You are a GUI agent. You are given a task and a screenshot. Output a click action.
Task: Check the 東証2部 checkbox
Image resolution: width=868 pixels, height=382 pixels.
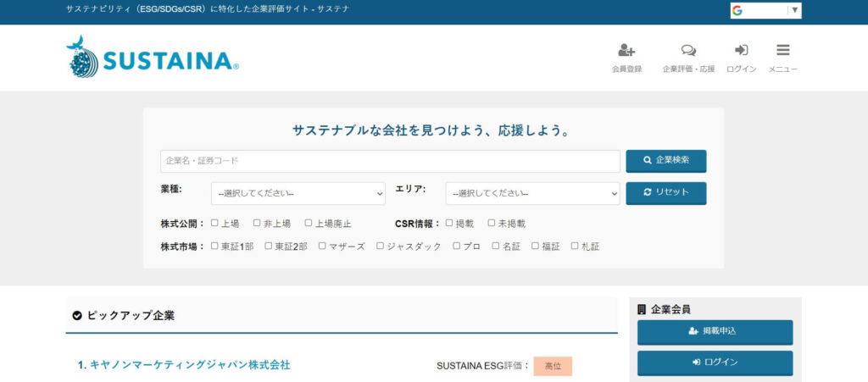tap(268, 246)
